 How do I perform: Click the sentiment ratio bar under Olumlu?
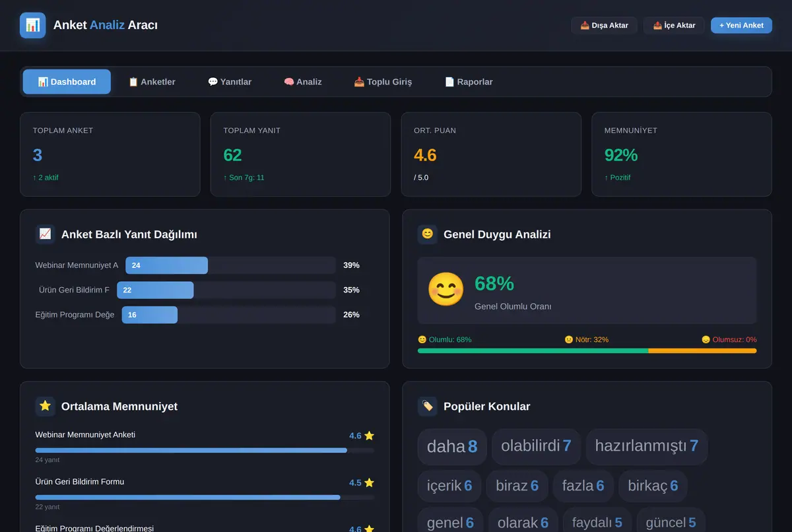587,350
